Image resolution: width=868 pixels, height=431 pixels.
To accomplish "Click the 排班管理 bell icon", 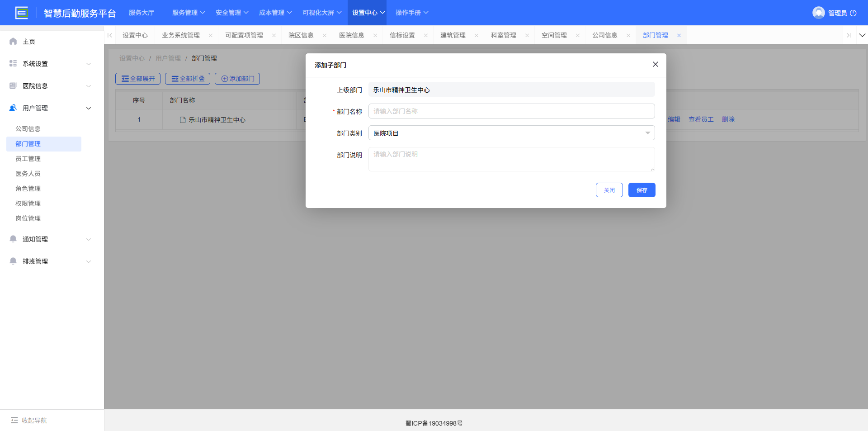I will [13, 261].
